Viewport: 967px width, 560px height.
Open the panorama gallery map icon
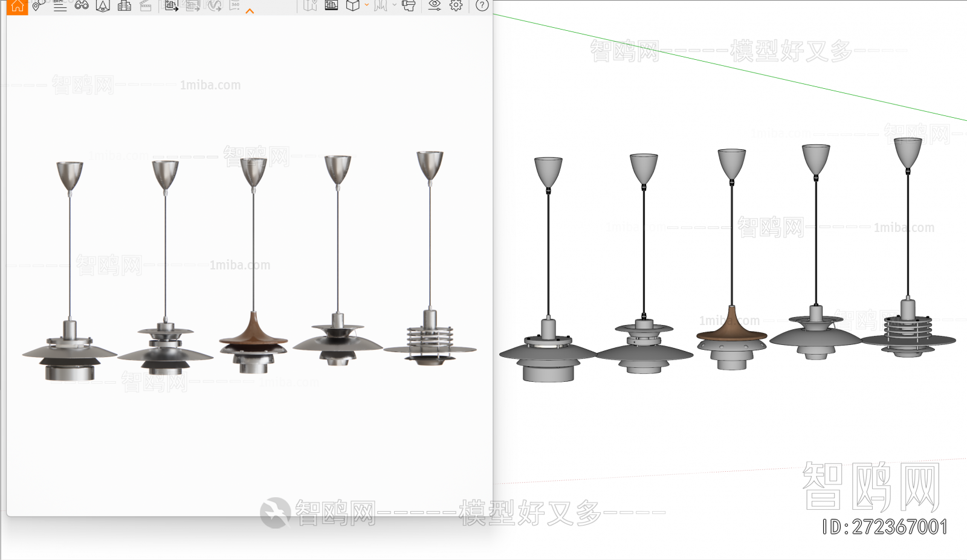click(x=309, y=7)
